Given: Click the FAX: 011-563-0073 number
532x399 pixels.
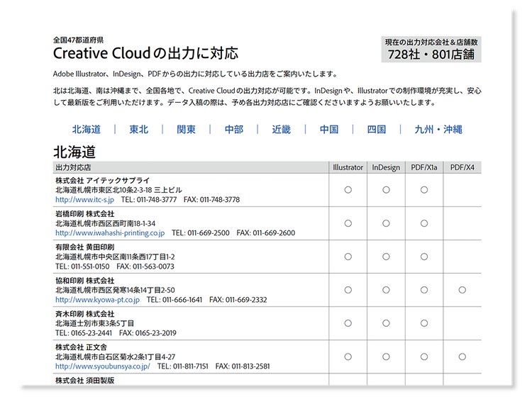Looking at the screenshot, I should pos(145,266).
